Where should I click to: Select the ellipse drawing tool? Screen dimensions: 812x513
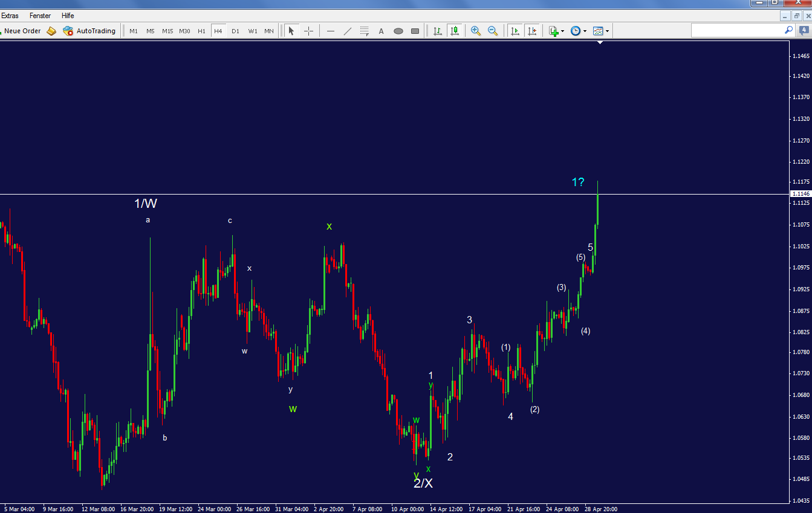click(398, 31)
